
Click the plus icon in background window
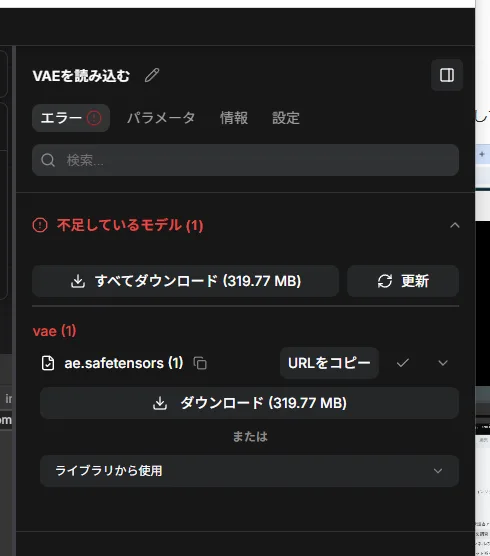482,154
